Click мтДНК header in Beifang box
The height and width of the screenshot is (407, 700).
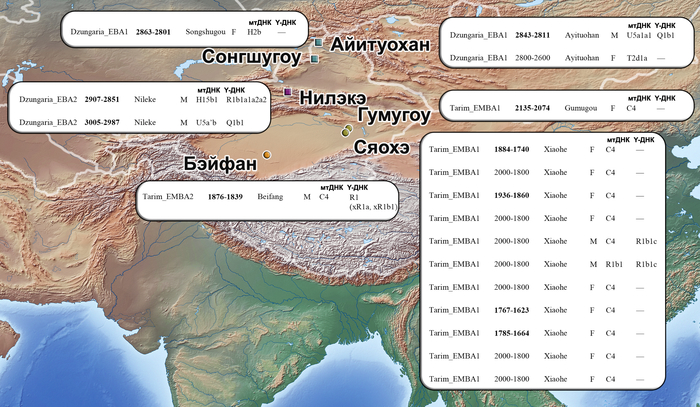(x=332, y=187)
